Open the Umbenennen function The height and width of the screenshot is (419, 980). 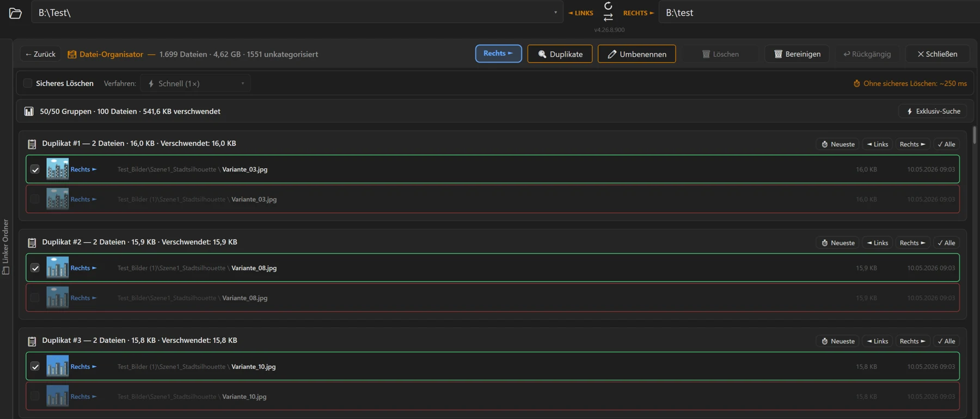[x=636, y=54]
